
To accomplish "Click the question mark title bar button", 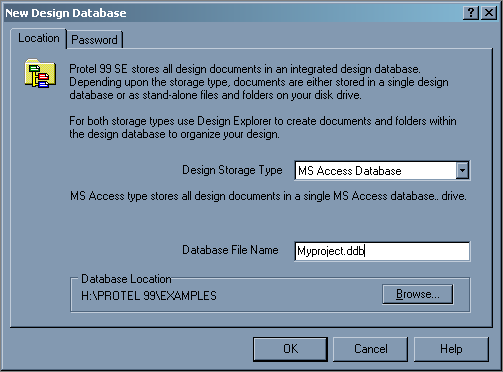I will coord(471,13).
